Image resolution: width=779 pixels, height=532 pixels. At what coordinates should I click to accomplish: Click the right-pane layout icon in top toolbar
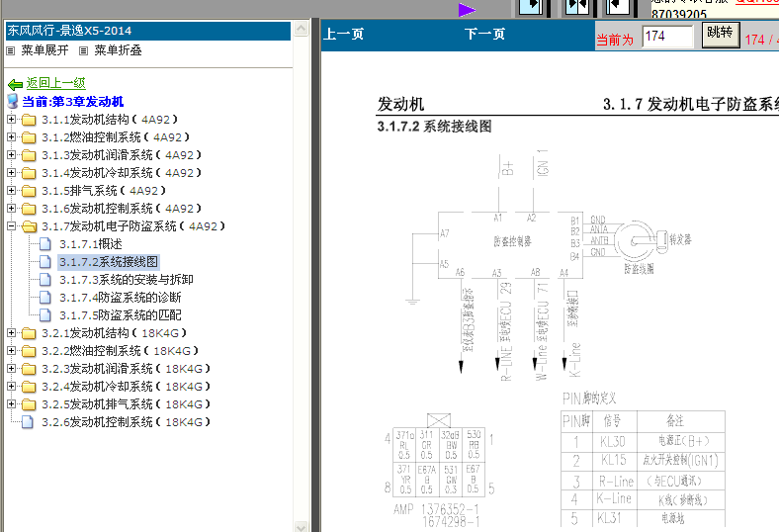pos(619,7)
